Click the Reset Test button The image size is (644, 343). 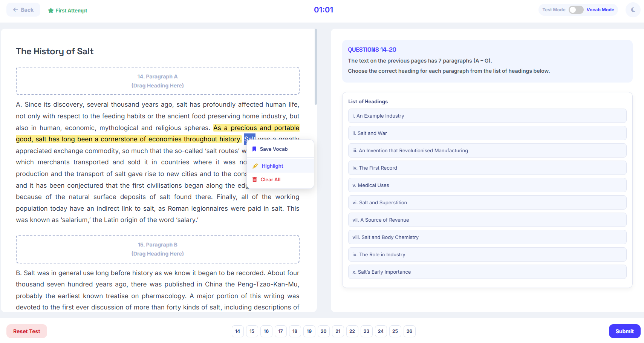pyautogui.click(x=27, y=331)
